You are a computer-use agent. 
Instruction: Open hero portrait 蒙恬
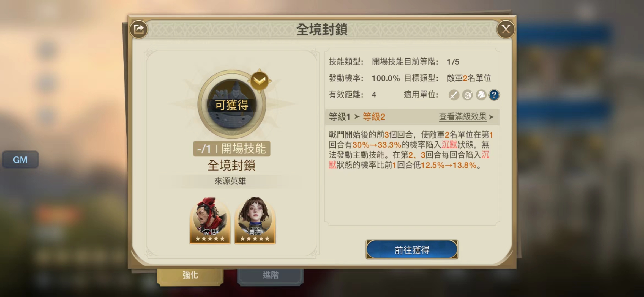click(210, 220)
